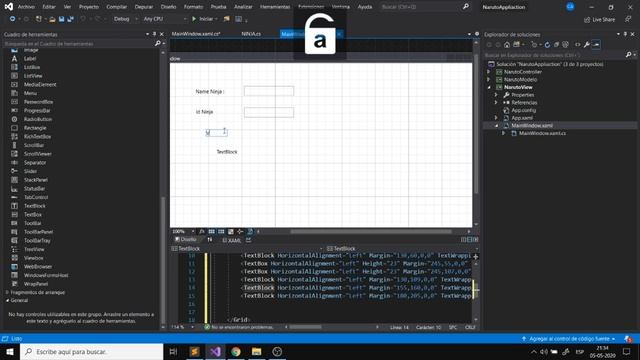
Task: Expand the NarutoModelo project node
Action: (489, 80)
